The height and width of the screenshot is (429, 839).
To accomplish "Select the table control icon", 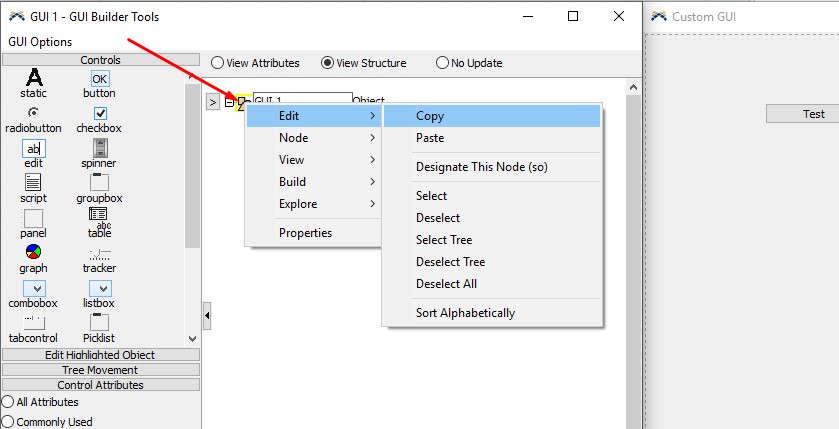I will (x=99, y=216).
